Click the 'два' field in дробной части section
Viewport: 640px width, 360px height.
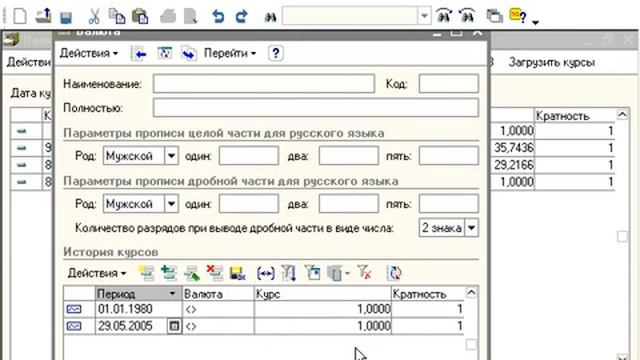point(349,204)
